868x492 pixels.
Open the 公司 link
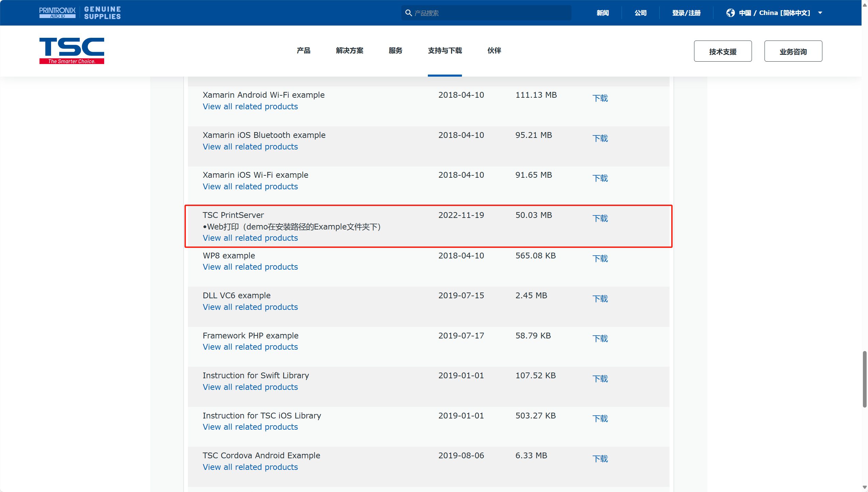[641, 13]
